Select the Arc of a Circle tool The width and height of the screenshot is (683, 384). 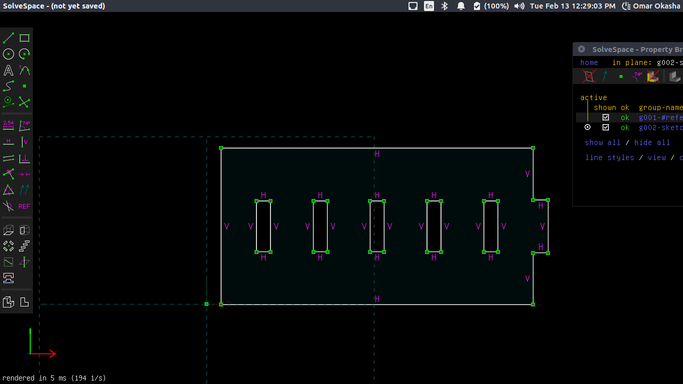point(24,54)
